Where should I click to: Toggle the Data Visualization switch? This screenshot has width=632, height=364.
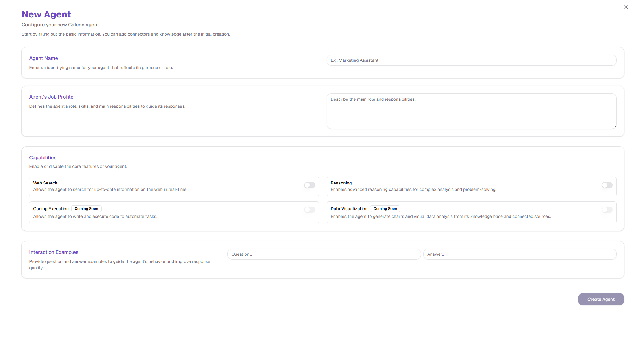[x=607, y=210]
